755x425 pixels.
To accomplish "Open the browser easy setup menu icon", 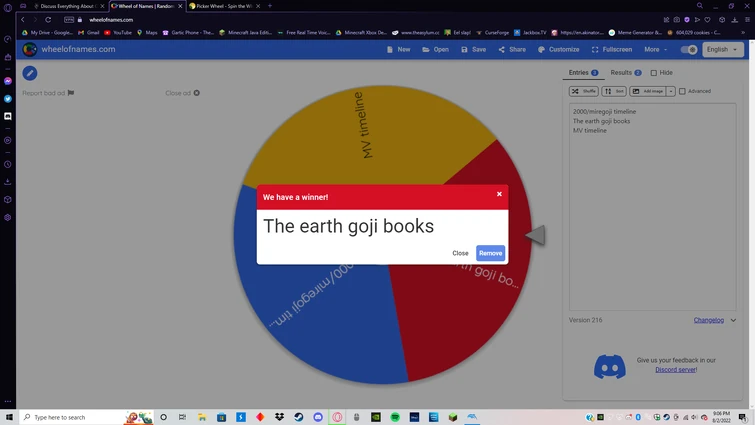I will pos(747,20).
